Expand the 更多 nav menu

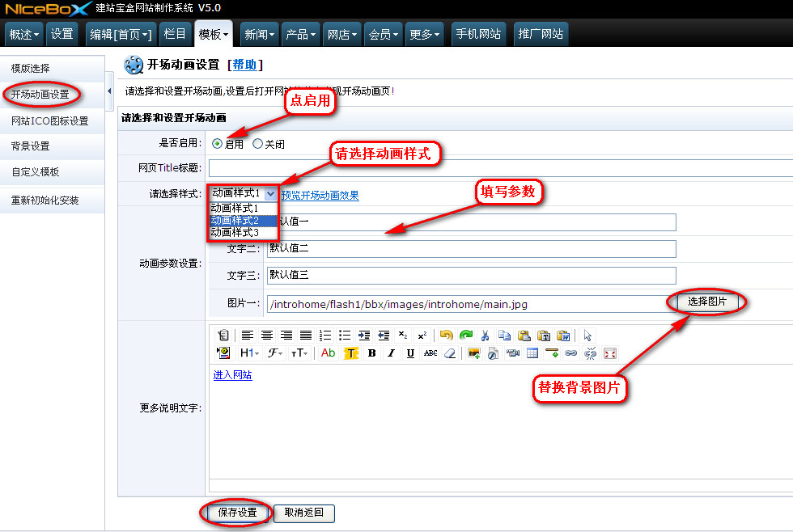tap(424, 34)
